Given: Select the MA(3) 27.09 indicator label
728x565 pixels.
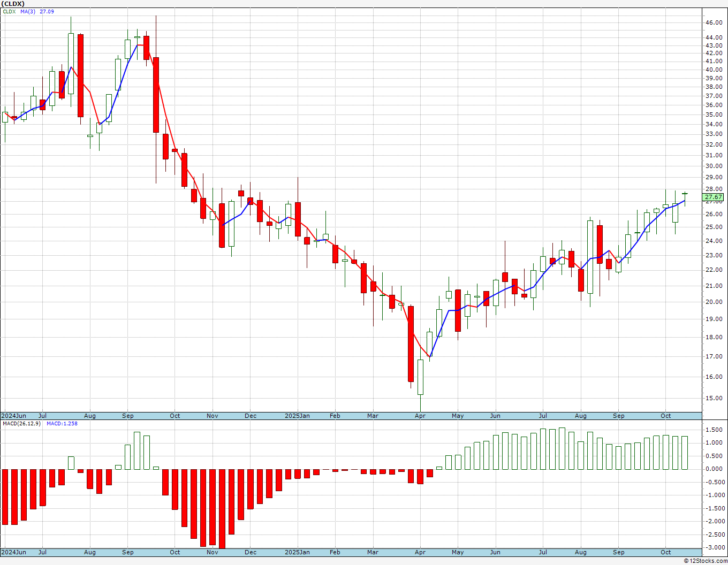Looking at the screenshot, I should pos(37,12).
